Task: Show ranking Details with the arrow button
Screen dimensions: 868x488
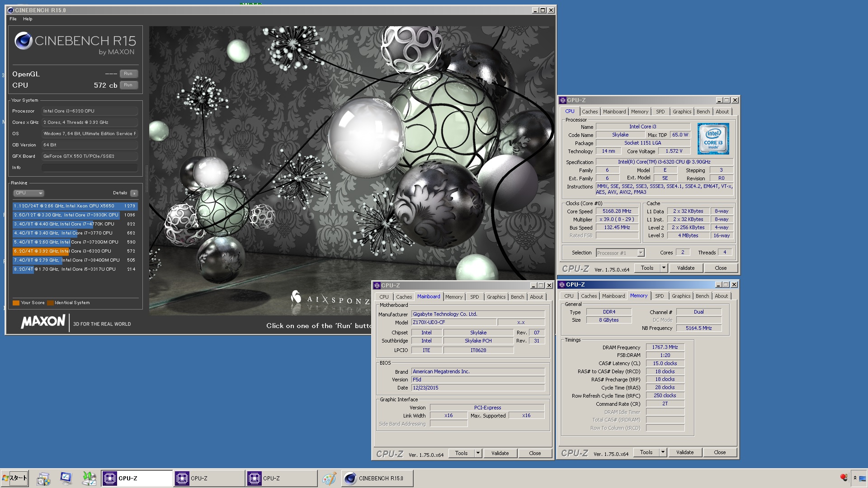Action: click(x=134, y=193)
